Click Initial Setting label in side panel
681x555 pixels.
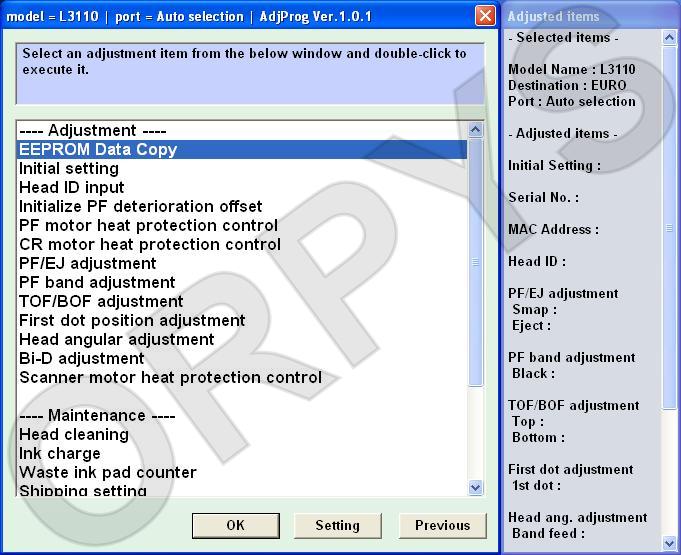pyautogui.click(x=555, y=165)
